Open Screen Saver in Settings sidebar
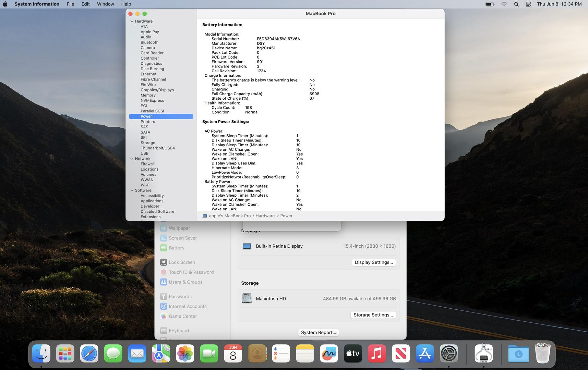Image resolution: width=588 pixels, height=370 pixels. (x=179, y=238)
